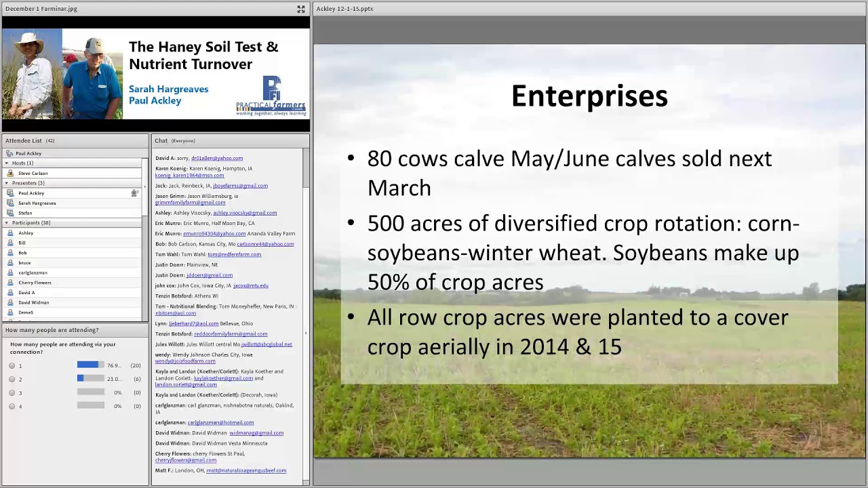Viewport: 868px width, 488px height.
Task: Click the phone icon beside Paul Ackley
Action: click(x=9, y=153)
